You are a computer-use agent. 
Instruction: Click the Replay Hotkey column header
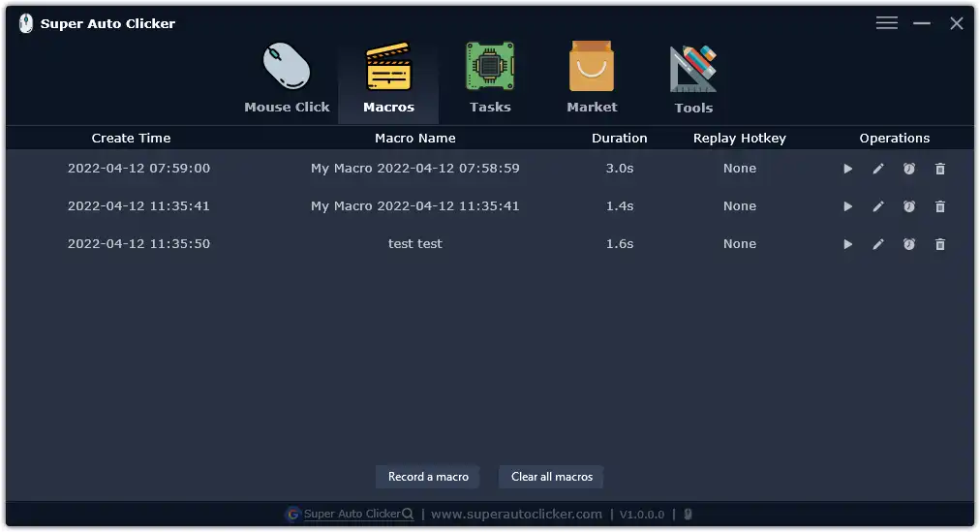740,139
